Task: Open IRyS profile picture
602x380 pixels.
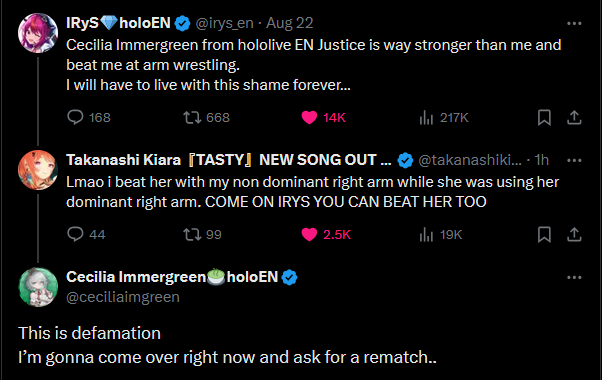Action: point(38,33)
